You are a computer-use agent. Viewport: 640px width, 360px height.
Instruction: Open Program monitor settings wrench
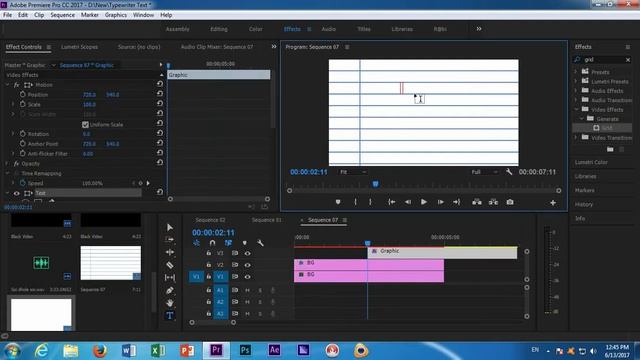(509, 172)
